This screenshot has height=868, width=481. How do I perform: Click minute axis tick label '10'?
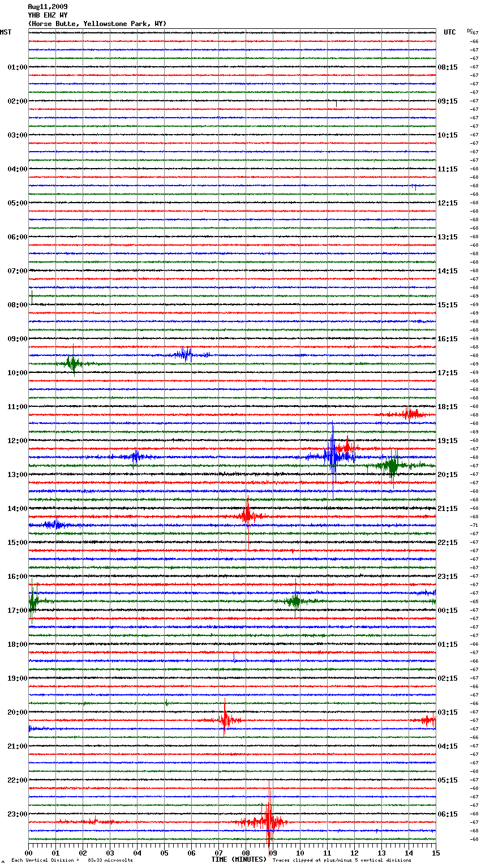point(300,853)
